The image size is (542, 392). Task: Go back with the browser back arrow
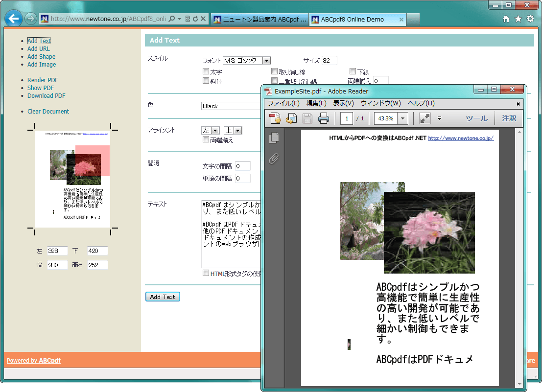(x=14, y=19)
